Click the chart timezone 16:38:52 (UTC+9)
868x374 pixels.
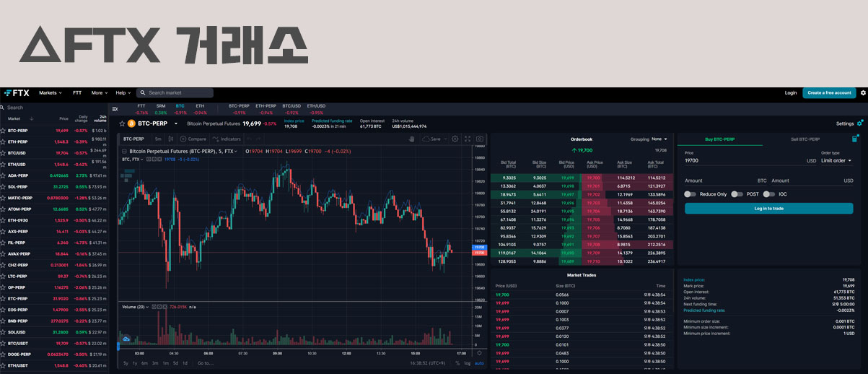pyautogui.click(x=429, y=363)
